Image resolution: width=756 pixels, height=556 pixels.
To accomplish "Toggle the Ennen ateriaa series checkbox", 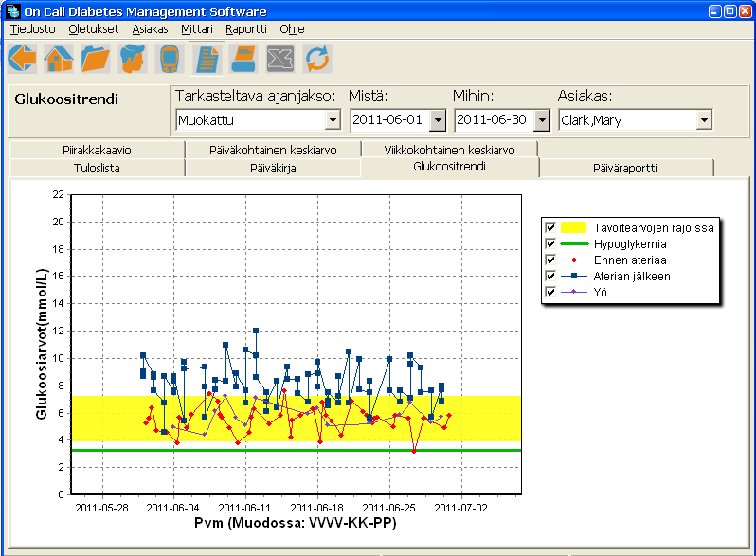I will [550, 260].
